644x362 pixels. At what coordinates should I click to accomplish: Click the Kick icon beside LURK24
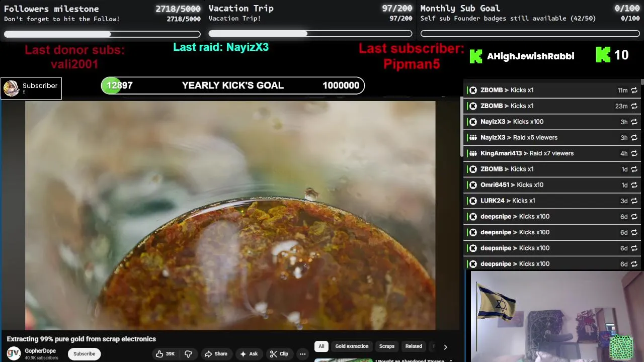(x=473, y=201)
